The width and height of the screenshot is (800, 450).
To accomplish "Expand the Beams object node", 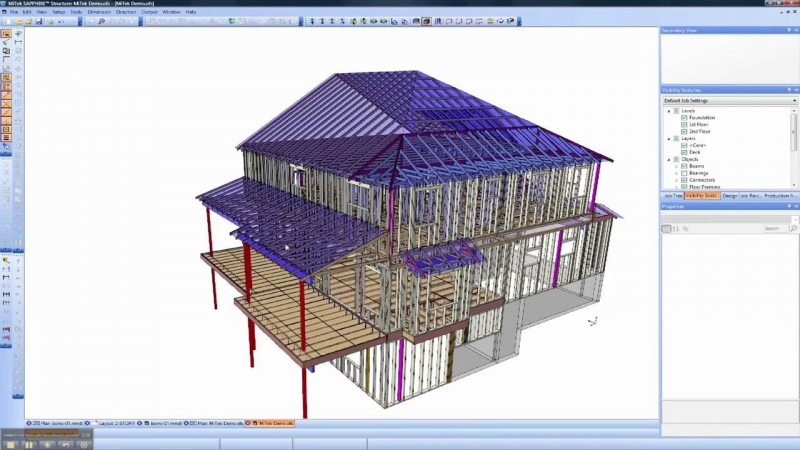I will pyautogui.click(x=677, y=166).
